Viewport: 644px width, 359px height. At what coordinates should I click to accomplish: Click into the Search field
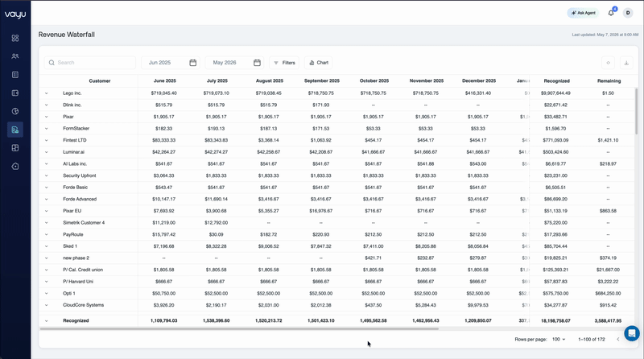[x=90, y=63]
